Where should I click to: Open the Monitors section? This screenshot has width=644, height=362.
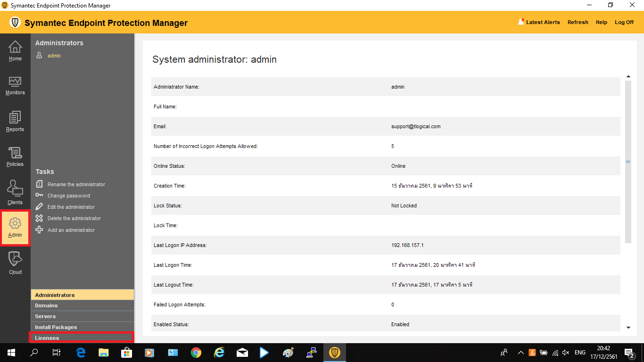(x=15, y=85)
